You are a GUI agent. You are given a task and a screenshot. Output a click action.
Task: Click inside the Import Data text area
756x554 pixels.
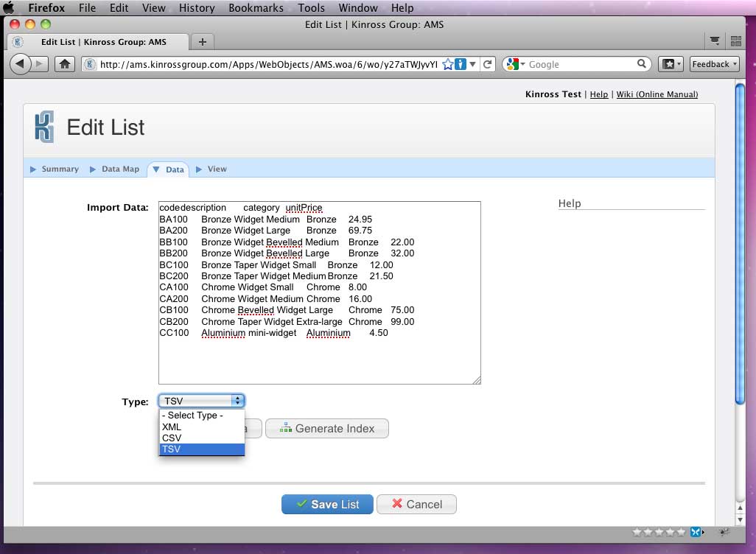click(x=317, y=292)
